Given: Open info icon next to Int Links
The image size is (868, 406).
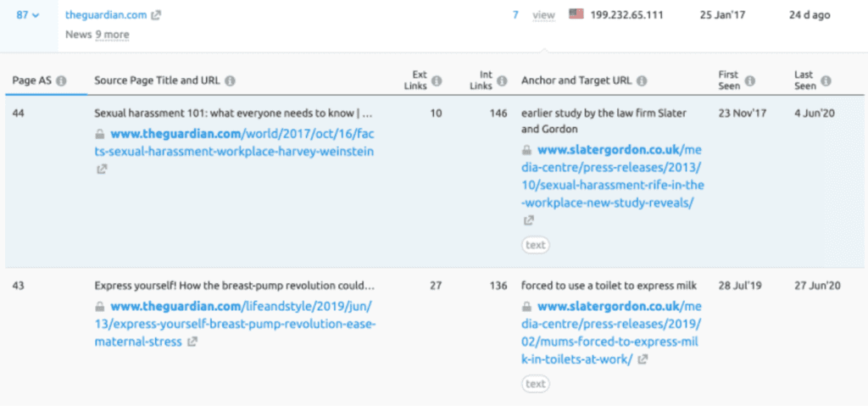Looking at the screenshot, I should tap(502, 81).
